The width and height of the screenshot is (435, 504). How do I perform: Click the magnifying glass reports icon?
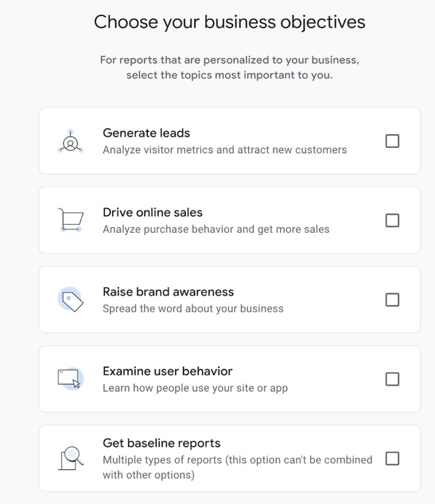click(69, 458)
